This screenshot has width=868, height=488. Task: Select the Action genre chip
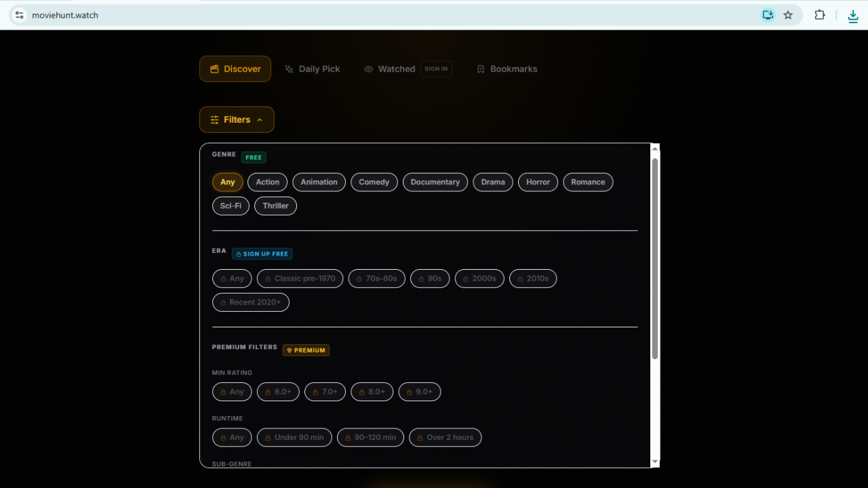(268, 182)
